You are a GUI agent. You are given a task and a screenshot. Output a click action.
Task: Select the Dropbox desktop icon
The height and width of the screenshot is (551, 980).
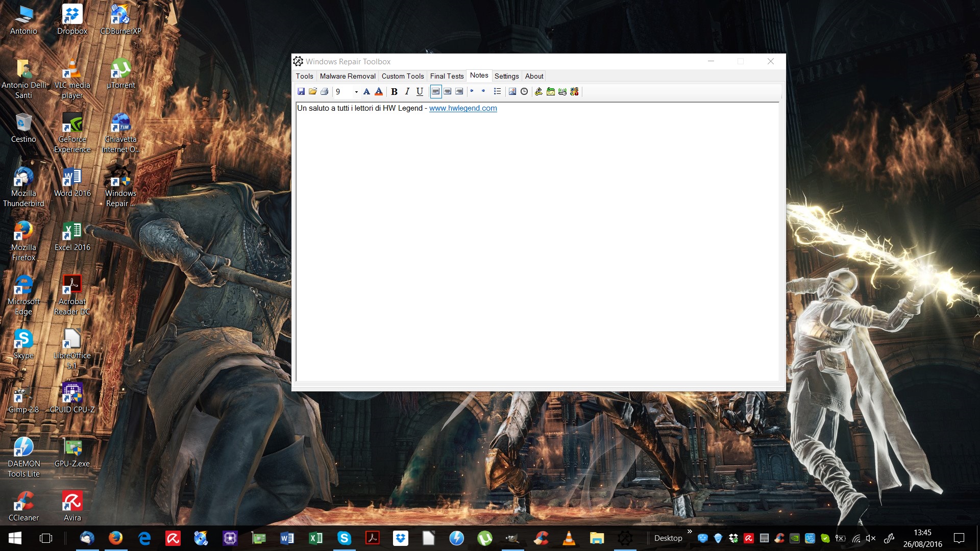[72, 19]
